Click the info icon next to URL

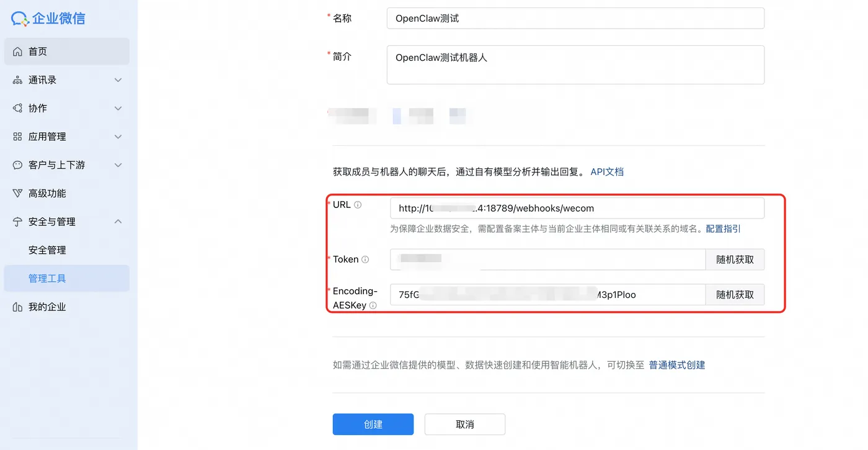(x=358, y=205)
